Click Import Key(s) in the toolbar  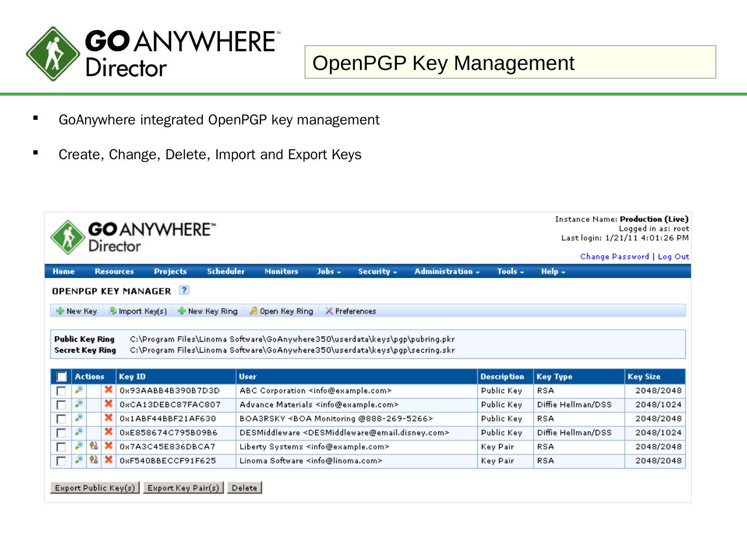click(138, 311)
